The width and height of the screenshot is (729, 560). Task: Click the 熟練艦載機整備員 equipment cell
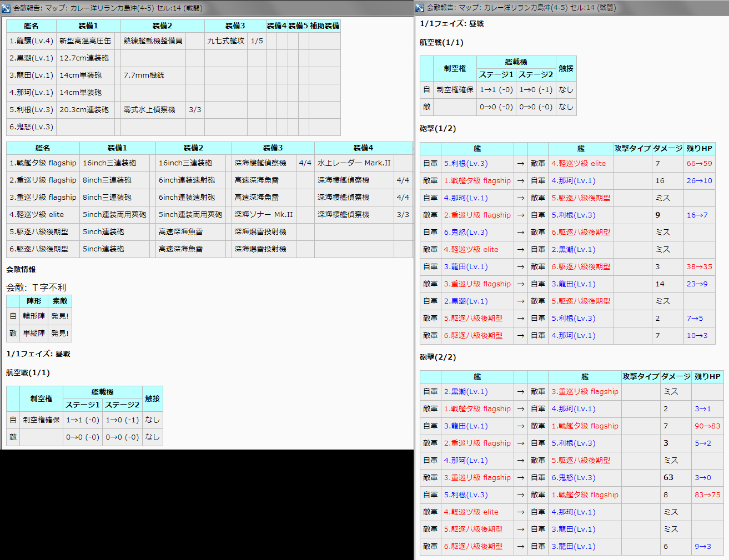click(153, 41)
